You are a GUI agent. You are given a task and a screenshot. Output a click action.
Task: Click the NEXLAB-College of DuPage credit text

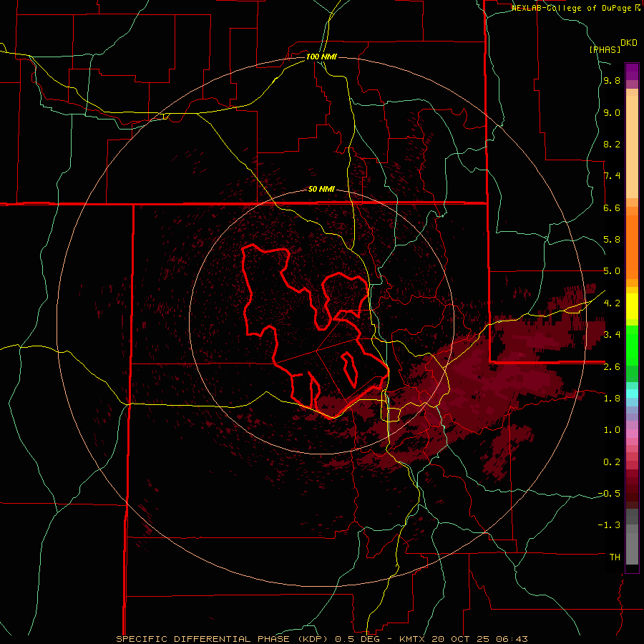pos(571,8)
